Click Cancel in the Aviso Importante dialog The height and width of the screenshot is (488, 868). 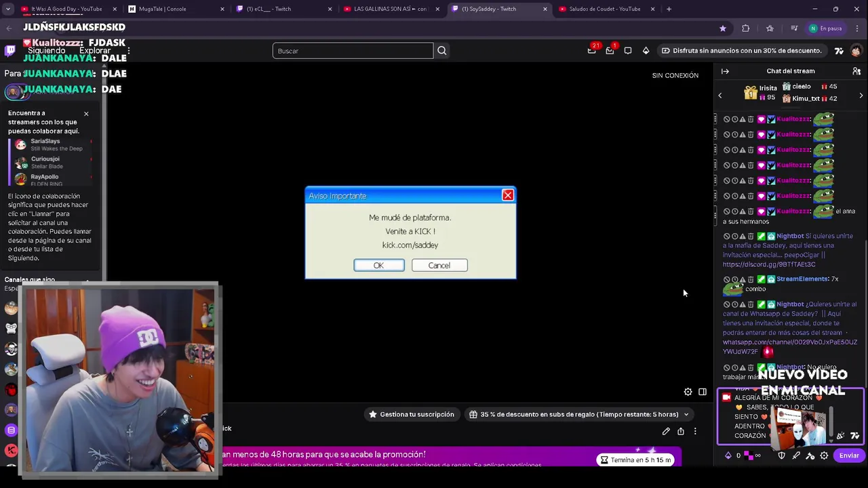coord(439,265)
